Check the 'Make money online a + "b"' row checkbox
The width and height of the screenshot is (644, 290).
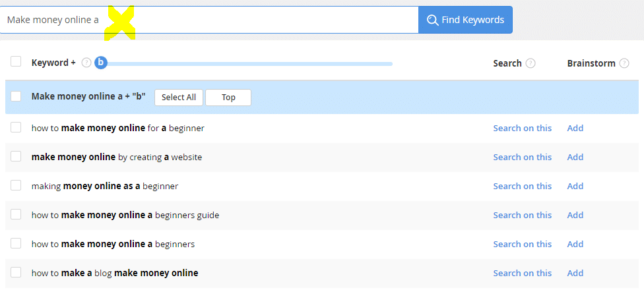click(x=16, y=96)
